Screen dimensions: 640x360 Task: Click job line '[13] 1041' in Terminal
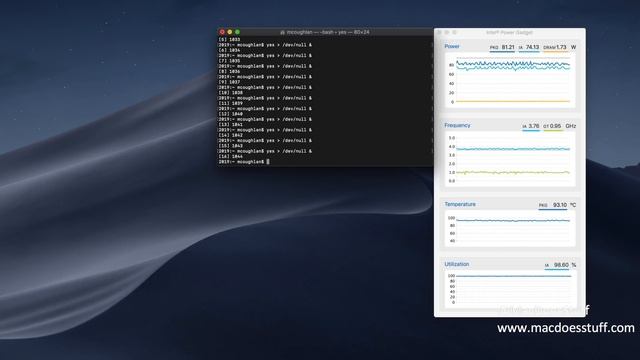231,124
